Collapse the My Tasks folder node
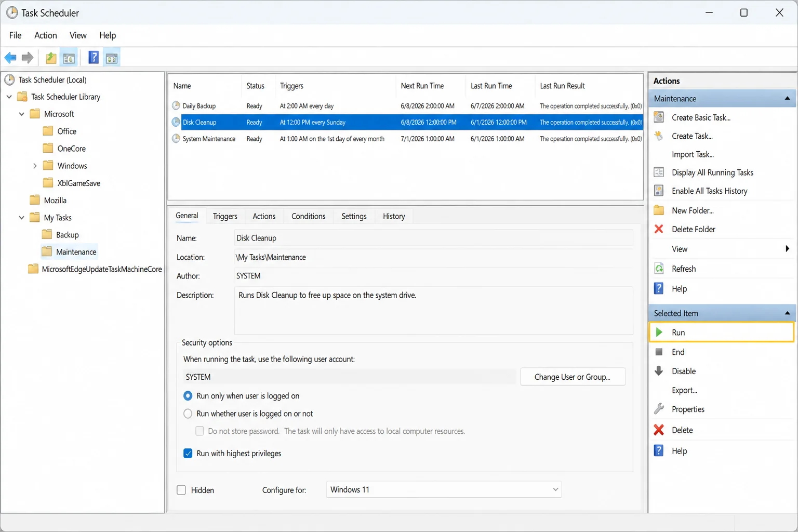798x532 pixels. [x=21, y=218]
